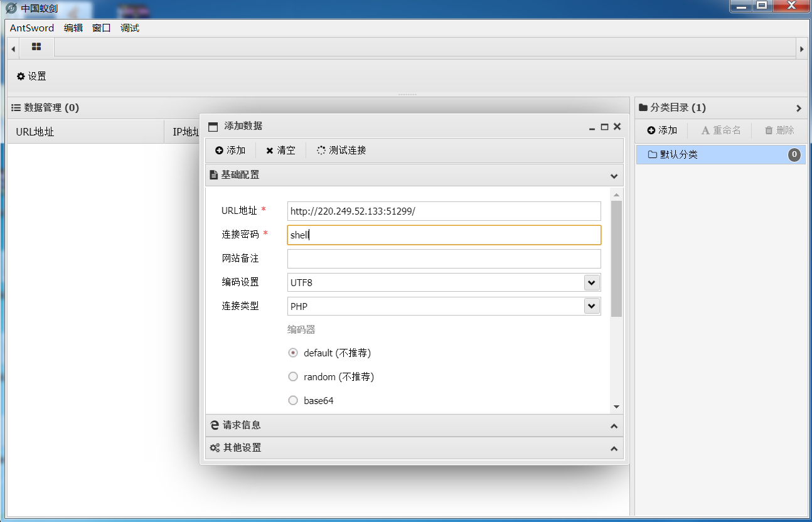The image size is (812, 522).
Task: Collapse the 基础配置 section
Action: pos(614,176)
